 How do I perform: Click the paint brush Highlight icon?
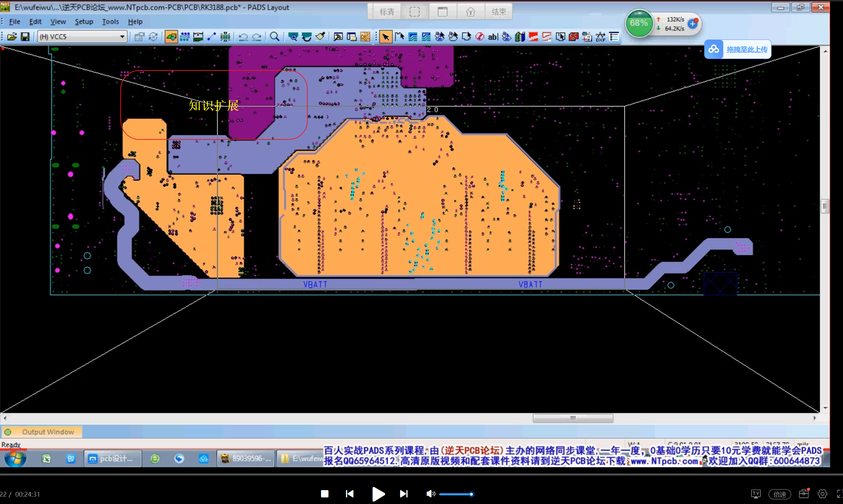pos(320,36)
